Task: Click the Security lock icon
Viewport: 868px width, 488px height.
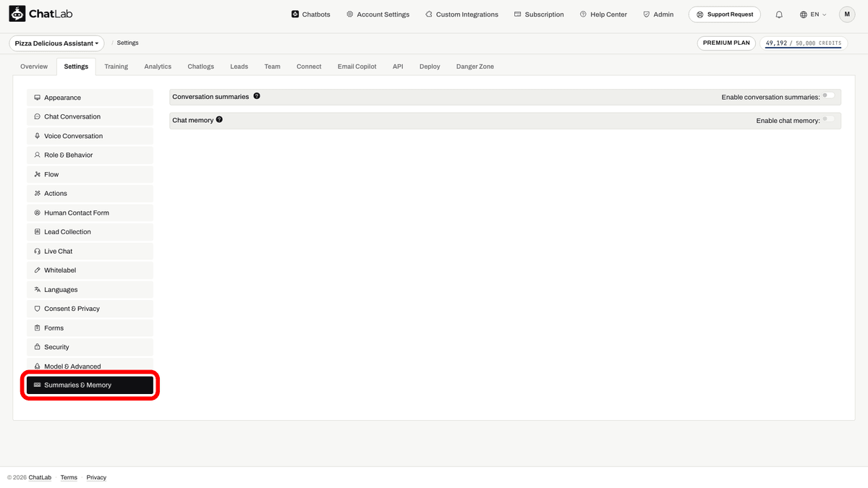Action: (x=38, y=347)
